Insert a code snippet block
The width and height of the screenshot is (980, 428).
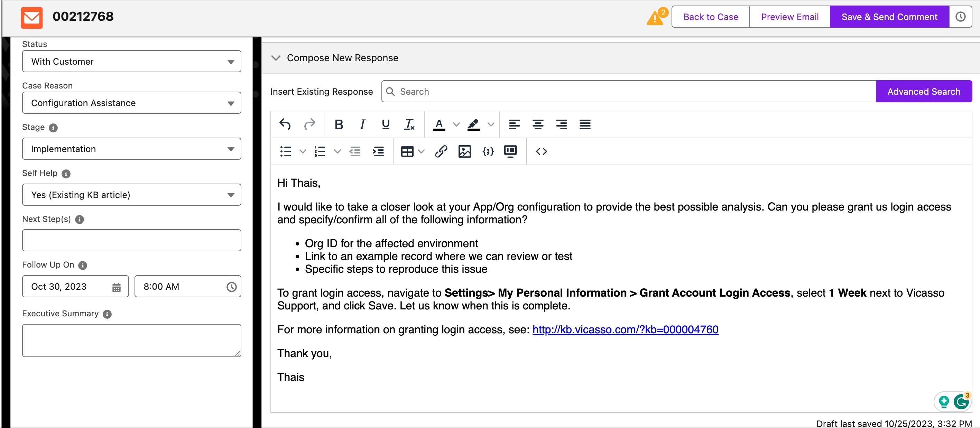click(x=488, y=151)
